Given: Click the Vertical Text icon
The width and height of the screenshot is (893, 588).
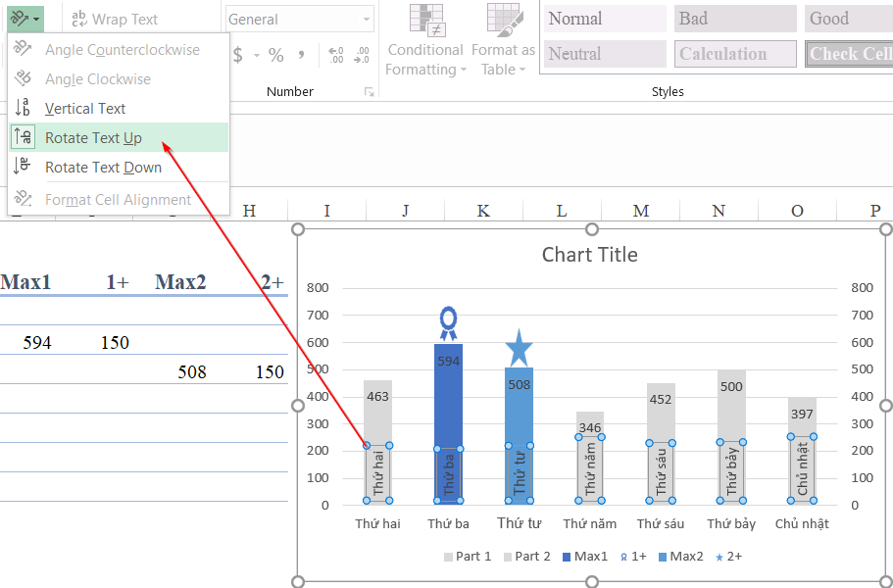Looking at the screenshot, I should pyautogui.click(x=23, y=109).
